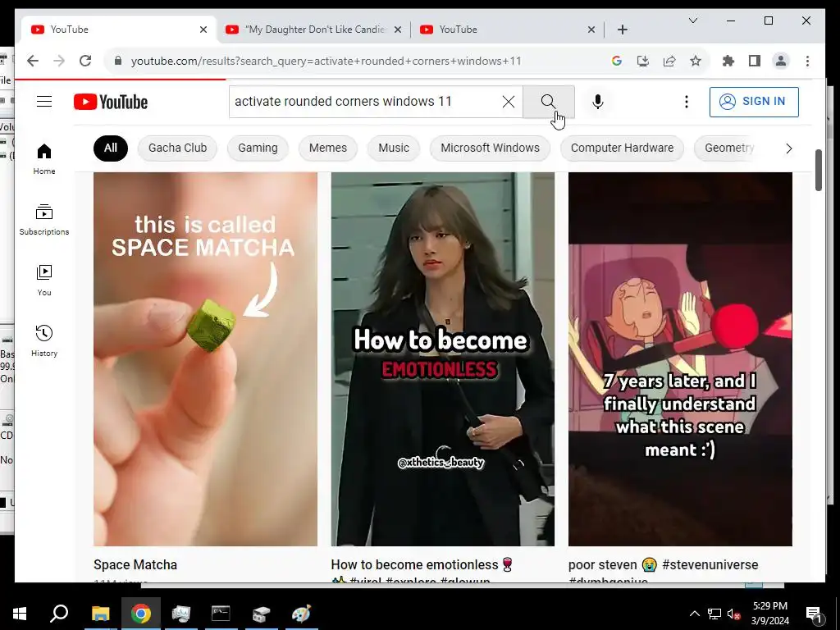Open YouTube settings three-dot menu

tap(687, 101)
